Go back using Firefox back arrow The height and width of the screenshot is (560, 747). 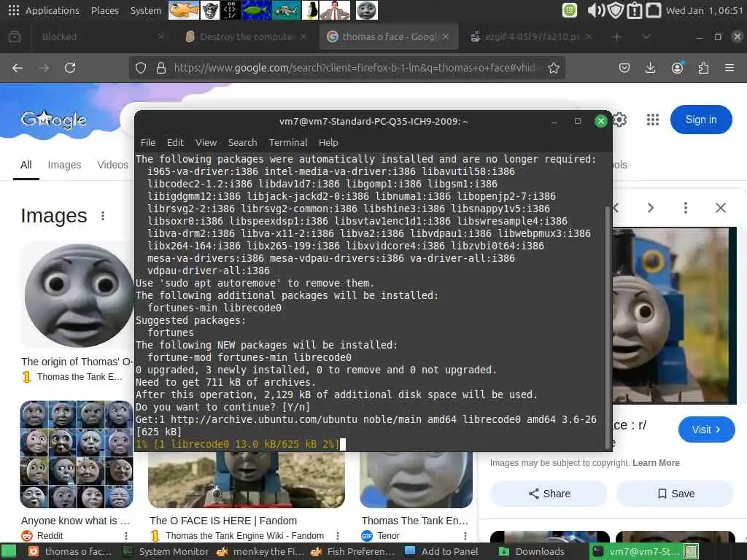18,68
